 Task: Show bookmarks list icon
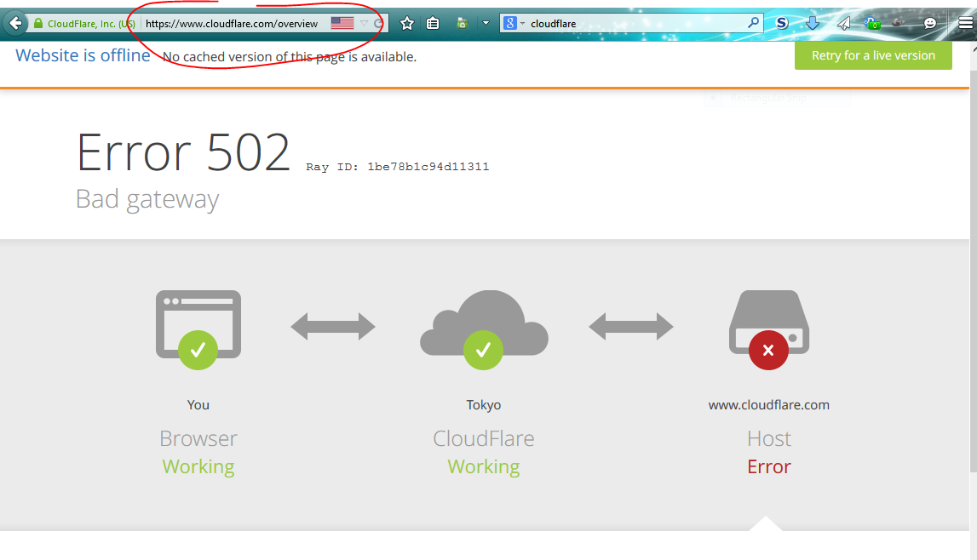(433, 24)
